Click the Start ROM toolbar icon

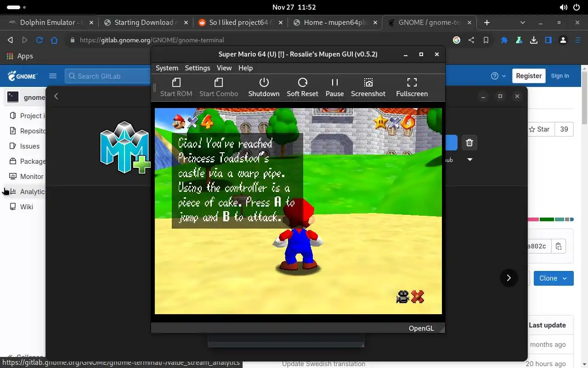[176, 87]
